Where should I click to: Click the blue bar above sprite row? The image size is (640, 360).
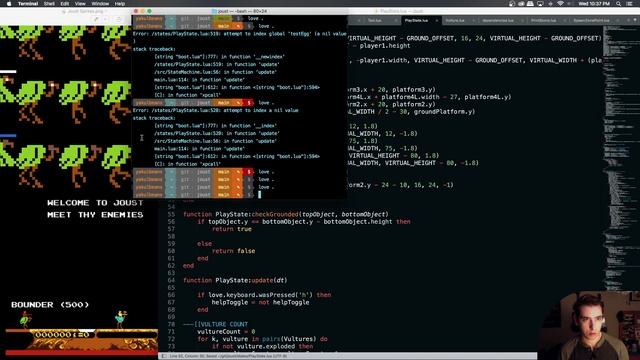(x=8, y=136)
